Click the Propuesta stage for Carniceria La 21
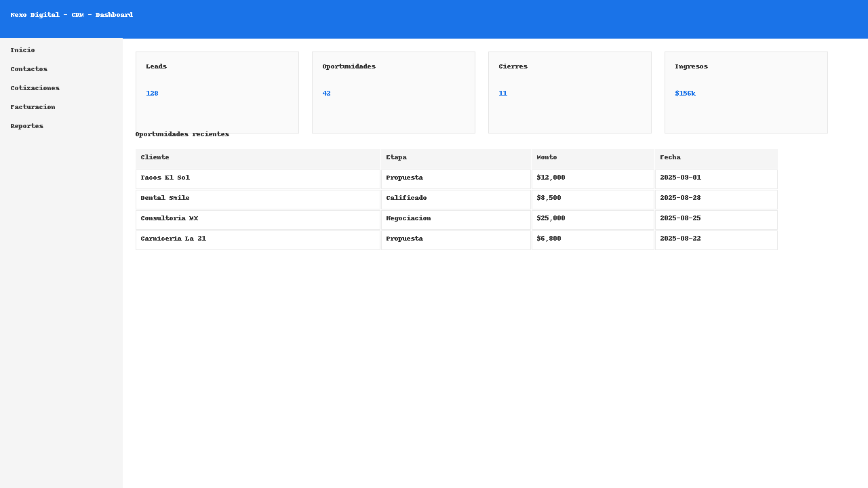Viewport: 868px width, 488px height. (x=456, y=240)
